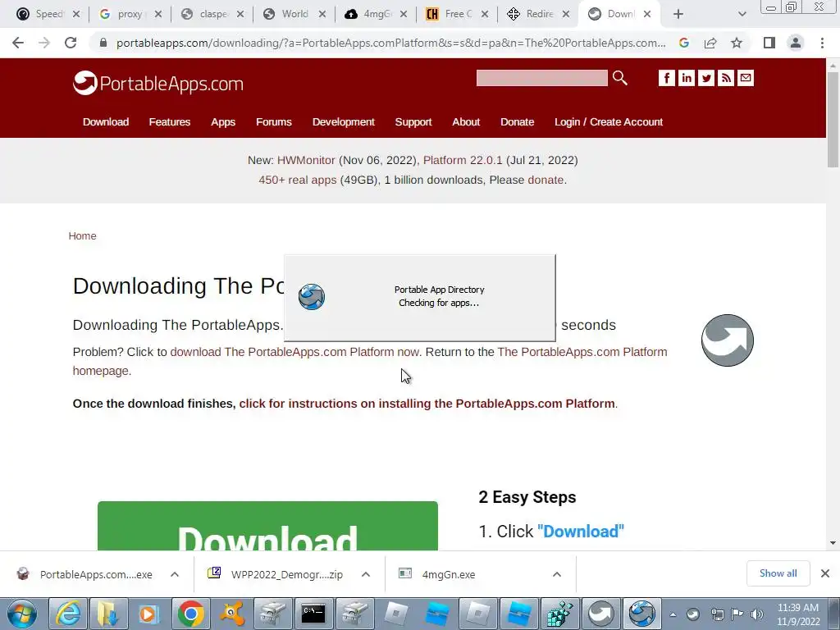840x630 pixels.
Task: Open the Chrome profile avatar
Action: (796, 43)
